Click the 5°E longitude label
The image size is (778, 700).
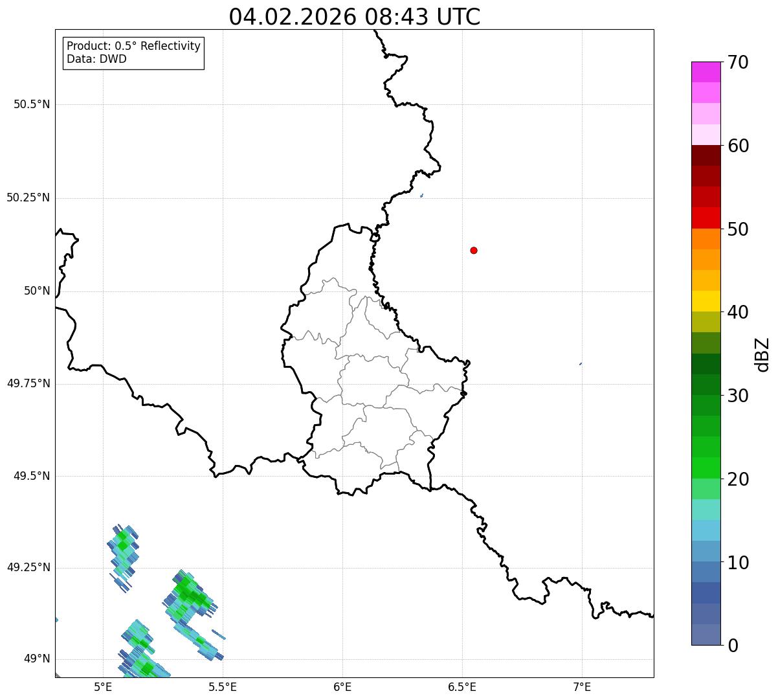coord(103,687)
